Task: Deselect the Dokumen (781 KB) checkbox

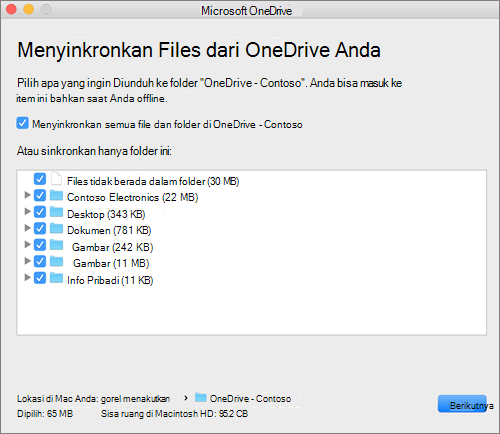Action: point(40,228)
